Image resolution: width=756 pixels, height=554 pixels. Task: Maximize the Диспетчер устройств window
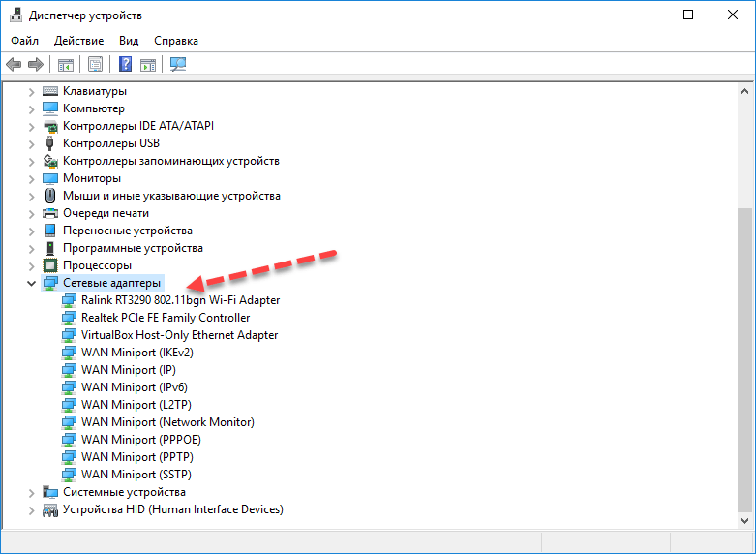click(x=688, y=15)
